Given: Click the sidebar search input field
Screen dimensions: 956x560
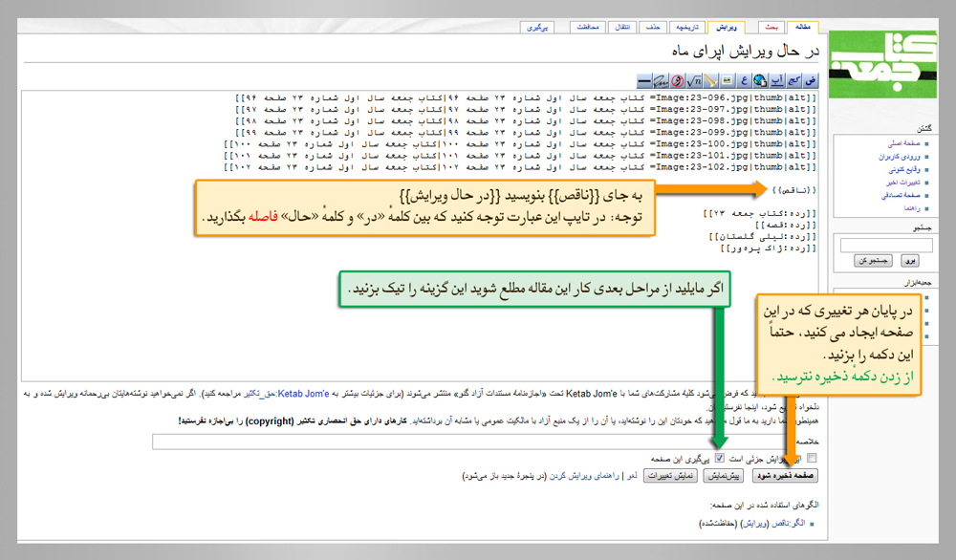Looking at the screenshot, I should 886,246.
